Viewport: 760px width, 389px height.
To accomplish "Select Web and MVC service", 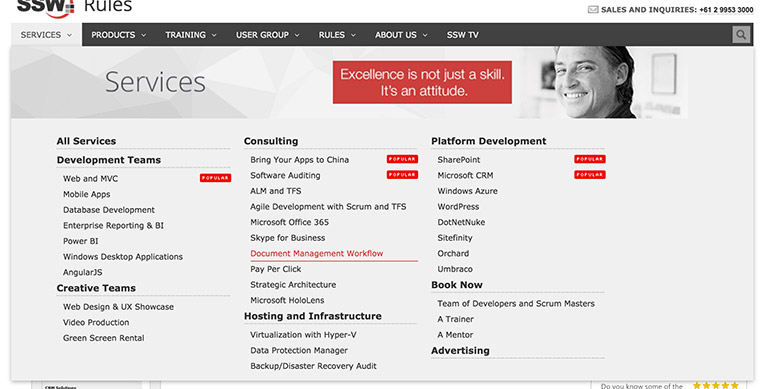I will (90, 178).
